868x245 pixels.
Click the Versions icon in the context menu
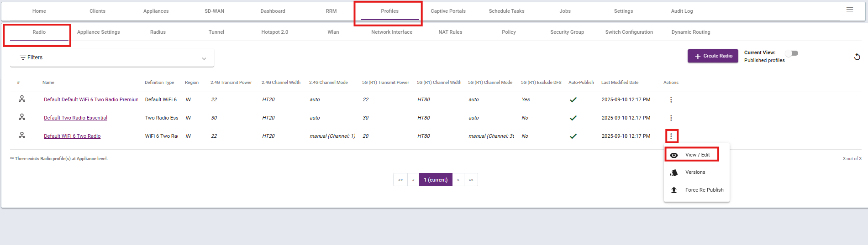[674, 172]
